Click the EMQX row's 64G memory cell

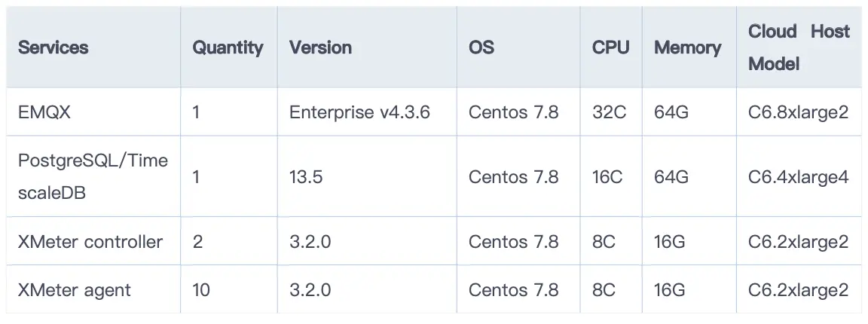pyautogui.click(x=671, y=112)
